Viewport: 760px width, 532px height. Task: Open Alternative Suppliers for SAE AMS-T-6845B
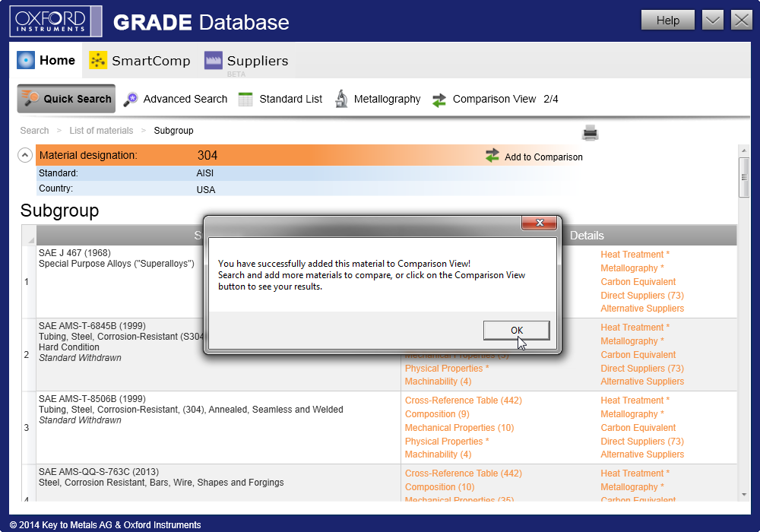point(642,382)
